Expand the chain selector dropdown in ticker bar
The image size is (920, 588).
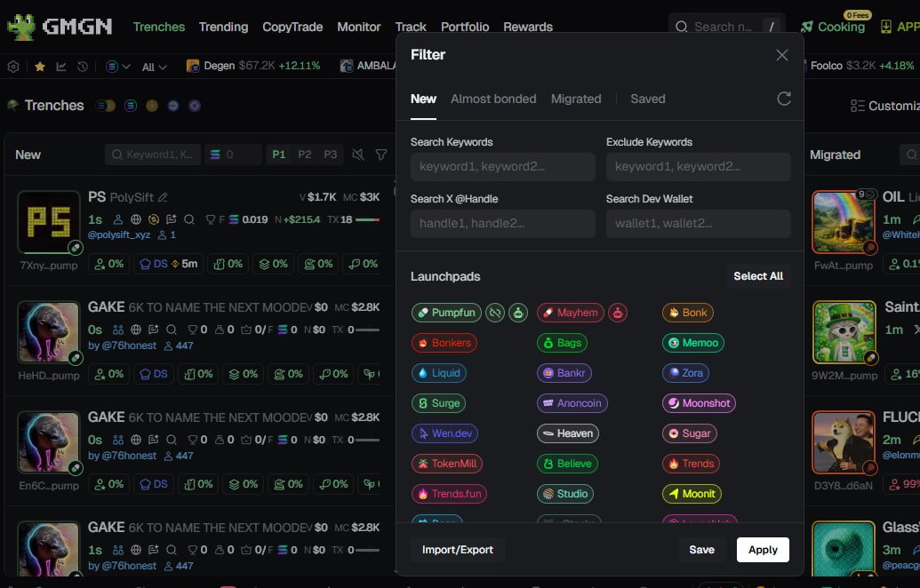(117, 67)
